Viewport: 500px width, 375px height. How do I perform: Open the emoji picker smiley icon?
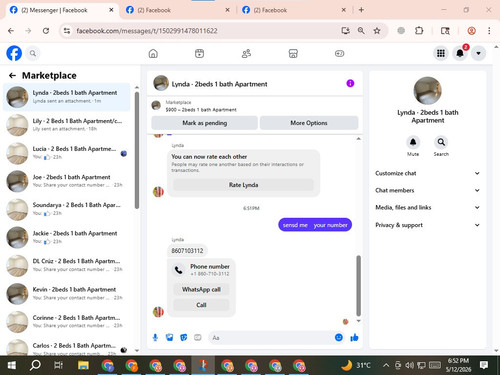(x=339, y=337)
